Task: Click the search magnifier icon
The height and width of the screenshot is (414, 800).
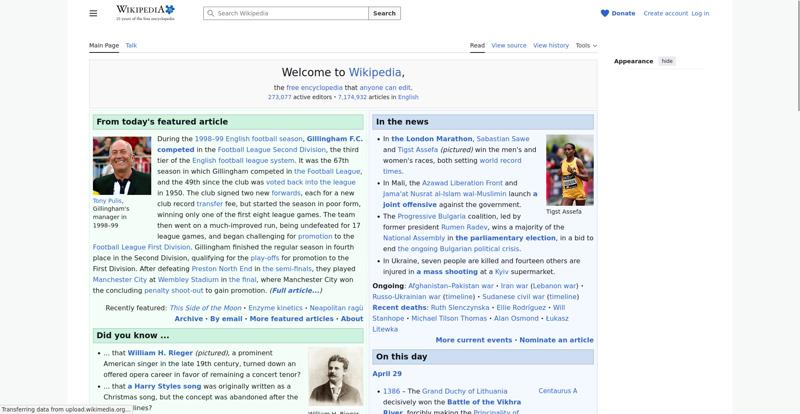Action: (x=210, y=13)
